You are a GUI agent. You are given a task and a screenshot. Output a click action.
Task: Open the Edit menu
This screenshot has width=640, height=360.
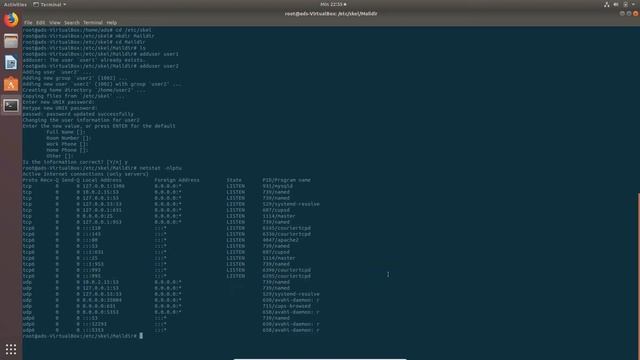pyautogui.click(x=40, y=23)
